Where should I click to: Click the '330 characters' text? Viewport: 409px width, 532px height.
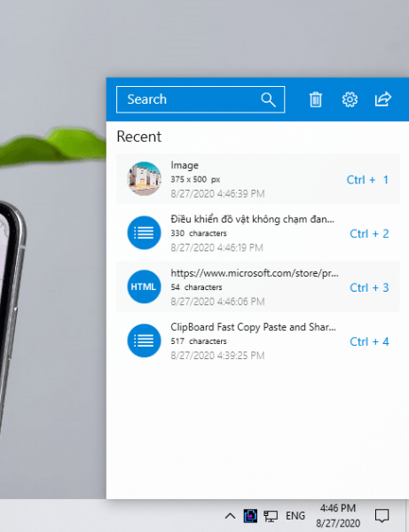(x=199, y=233)
